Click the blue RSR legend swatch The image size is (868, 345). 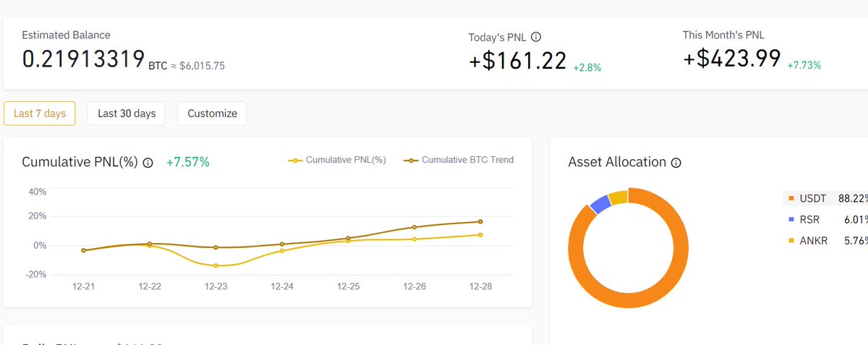point(792,220)
